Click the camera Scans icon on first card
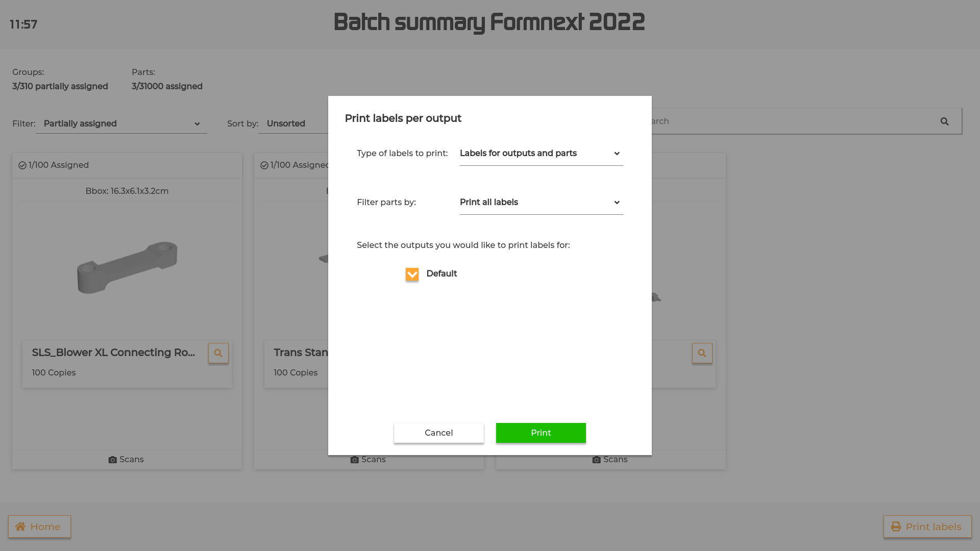This screenshot has width=980, height=551. tap(113, 460)
